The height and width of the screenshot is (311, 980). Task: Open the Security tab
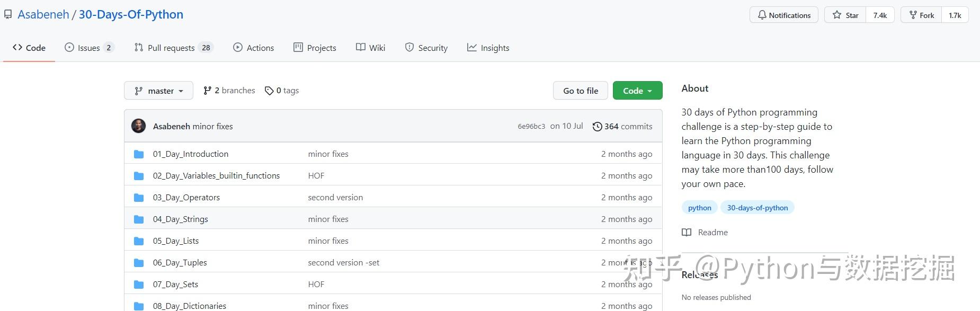click(x=426, y=48)
